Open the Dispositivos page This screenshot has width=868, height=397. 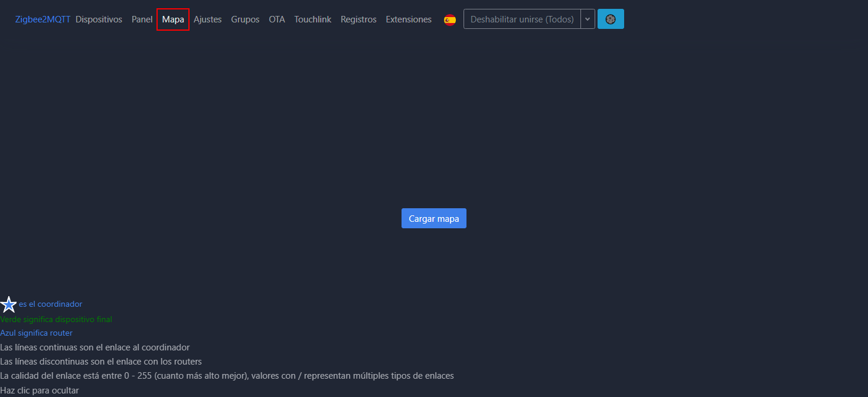tap(99, 19)
